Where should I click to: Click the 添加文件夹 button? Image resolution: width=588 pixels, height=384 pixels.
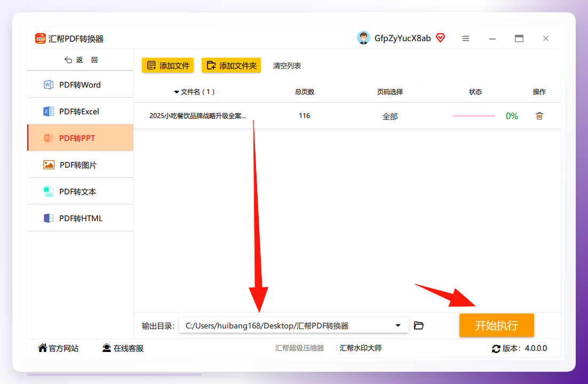(x=231, y=65)
